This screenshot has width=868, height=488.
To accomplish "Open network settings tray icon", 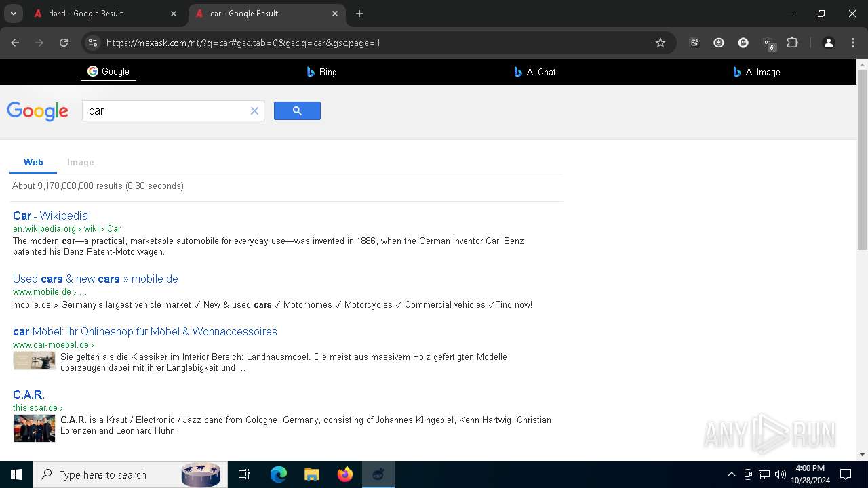I will coord(764,474).
